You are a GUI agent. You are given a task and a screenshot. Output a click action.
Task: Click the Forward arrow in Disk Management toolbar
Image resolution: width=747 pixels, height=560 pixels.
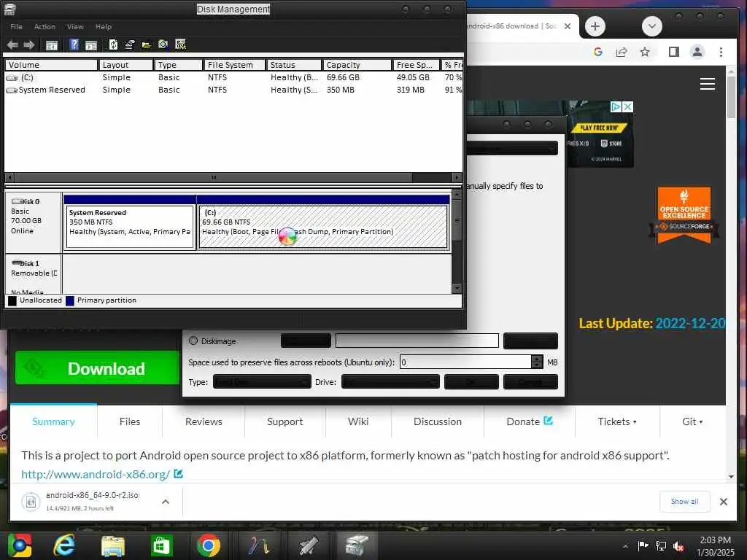[x=29, y=44]
